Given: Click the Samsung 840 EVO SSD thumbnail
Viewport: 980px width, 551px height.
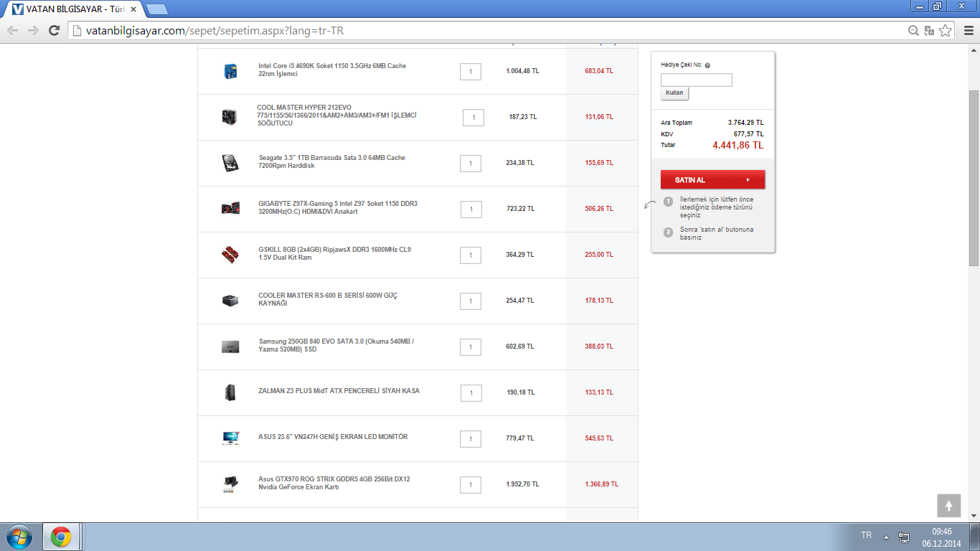Looking at the screenshot, I should coord(230,347).
